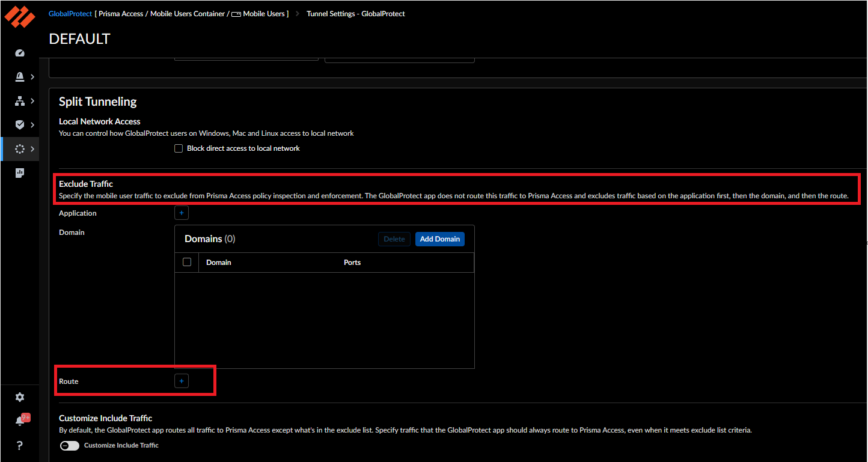
Task: Click the Prisma Access breadcrumb text
Action: tap(121, 14)
